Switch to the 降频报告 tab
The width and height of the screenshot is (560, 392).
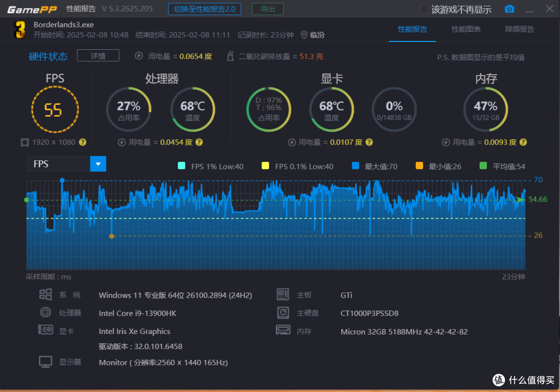tap(519, 29)
